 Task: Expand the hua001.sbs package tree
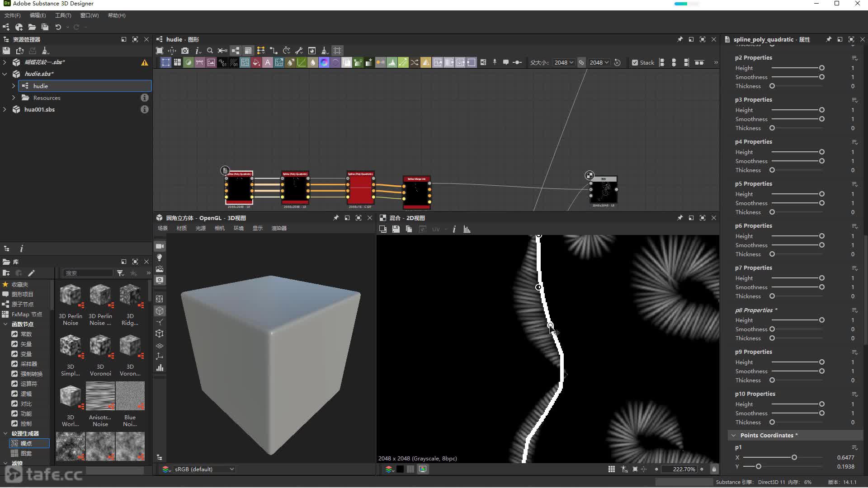click(x=5, y=109)
